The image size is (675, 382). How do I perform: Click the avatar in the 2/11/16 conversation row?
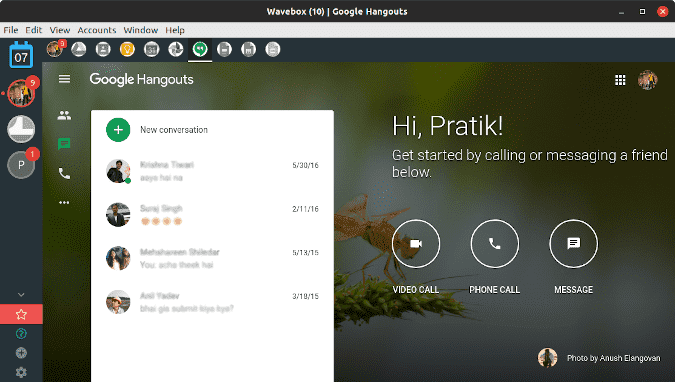[118, 214]
